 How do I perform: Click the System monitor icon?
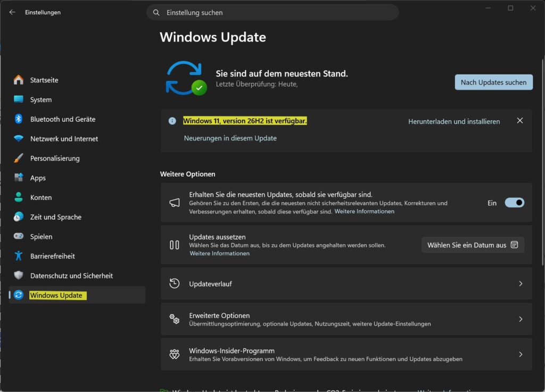coord(19,99)
